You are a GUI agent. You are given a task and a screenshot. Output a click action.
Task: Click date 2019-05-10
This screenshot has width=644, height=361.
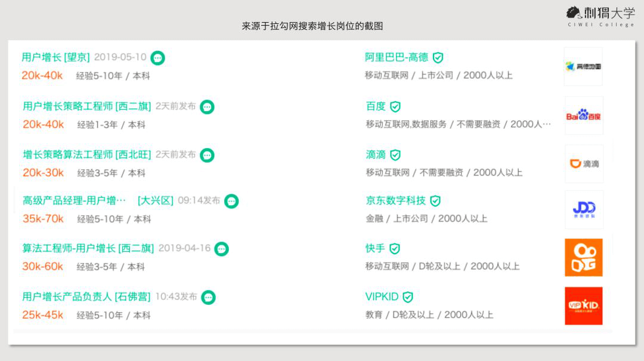coord(120,57)
